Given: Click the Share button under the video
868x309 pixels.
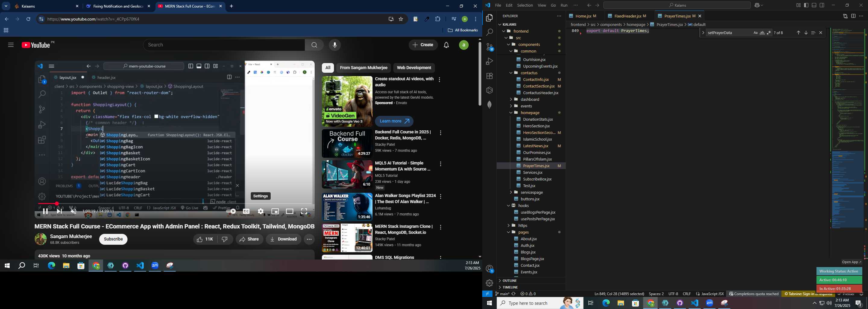Looking at the screenshot, I should tap(249, 240).
